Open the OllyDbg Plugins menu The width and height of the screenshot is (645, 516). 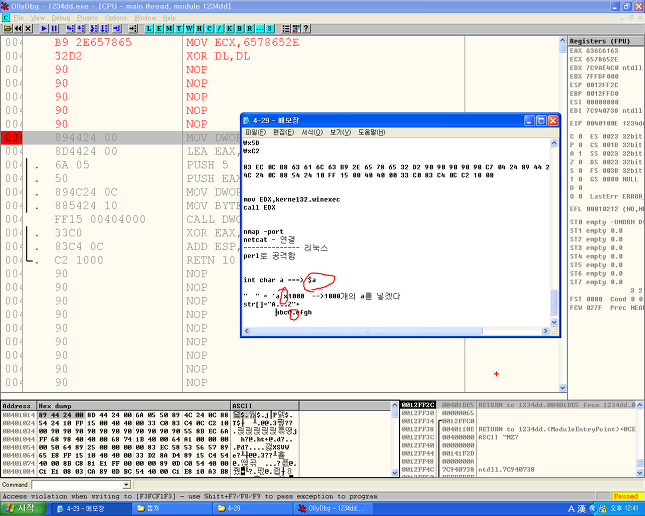(x=87, y=18)
